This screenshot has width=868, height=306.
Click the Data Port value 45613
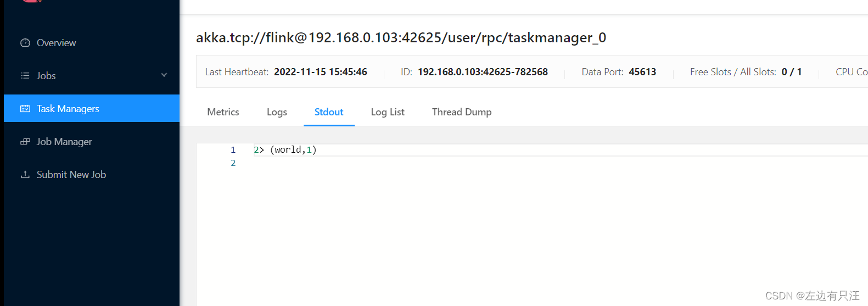point(642,72)
